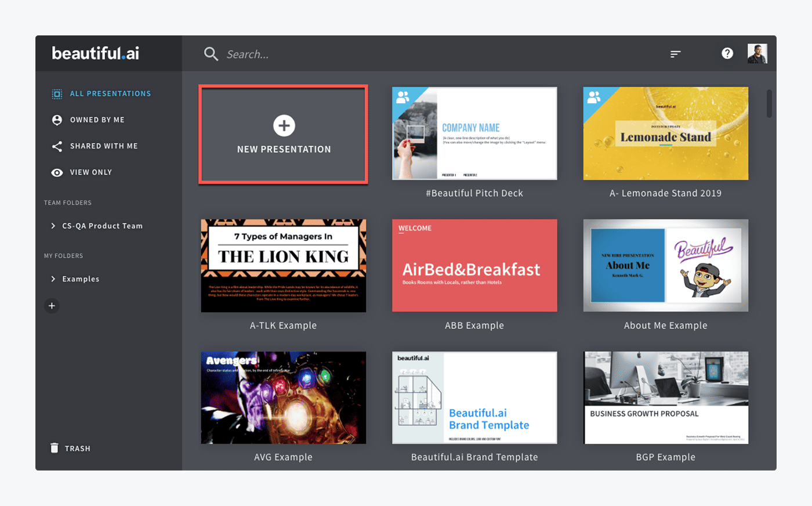Screen dimensions: 812x506
Task: Expand the Examples folder chevron
Action: pos(53,279)
